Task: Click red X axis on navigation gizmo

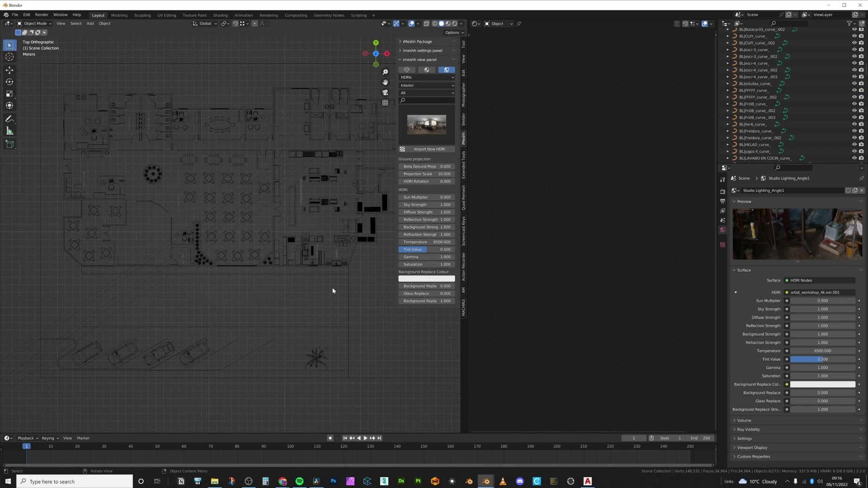Action: 387,54
